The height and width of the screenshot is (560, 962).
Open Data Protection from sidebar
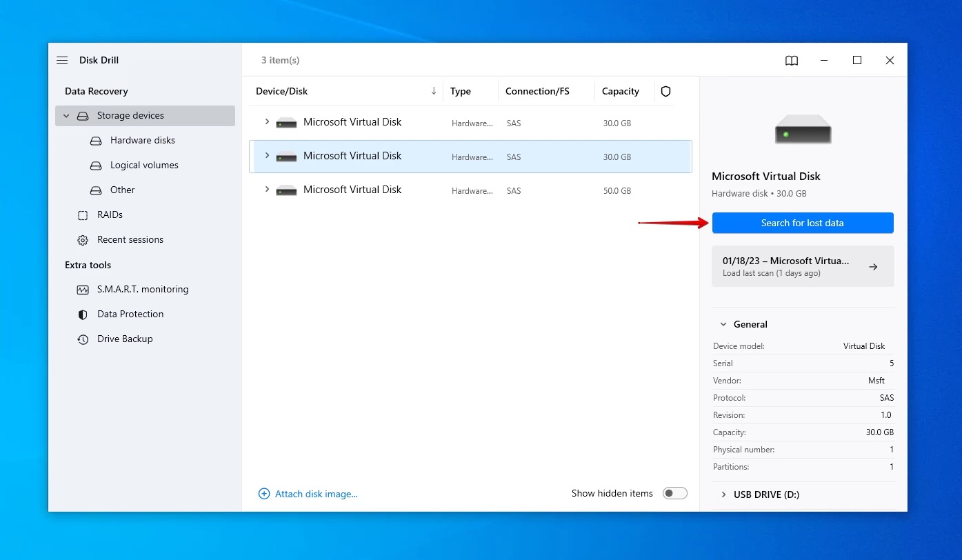[x=130, y=314]
